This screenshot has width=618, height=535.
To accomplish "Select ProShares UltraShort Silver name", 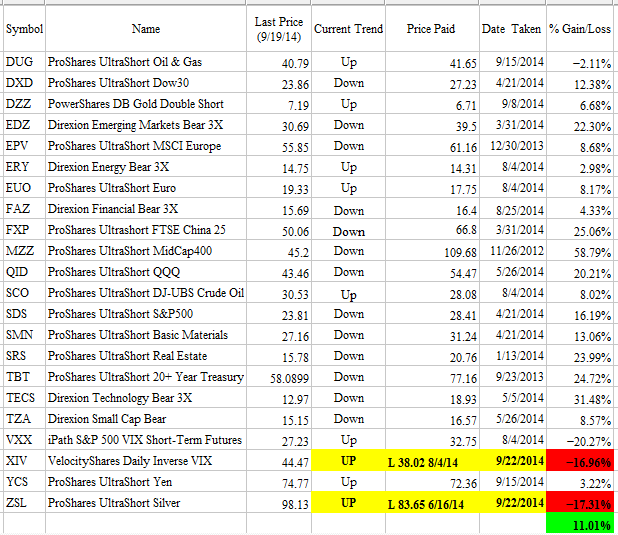I will click(x=146, y=503).
